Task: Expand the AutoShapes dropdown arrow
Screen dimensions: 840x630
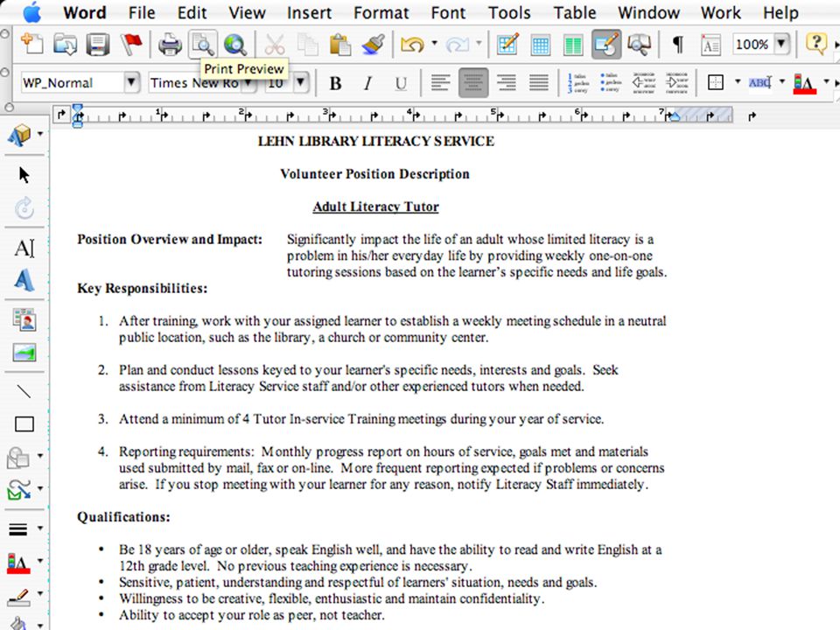Action: 40,456
